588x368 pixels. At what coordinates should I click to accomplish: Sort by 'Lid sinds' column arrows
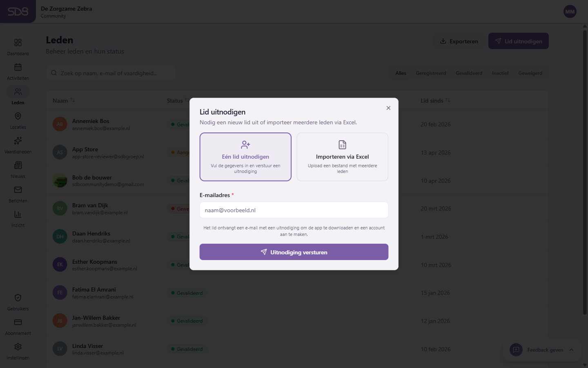tap(448, 100)
